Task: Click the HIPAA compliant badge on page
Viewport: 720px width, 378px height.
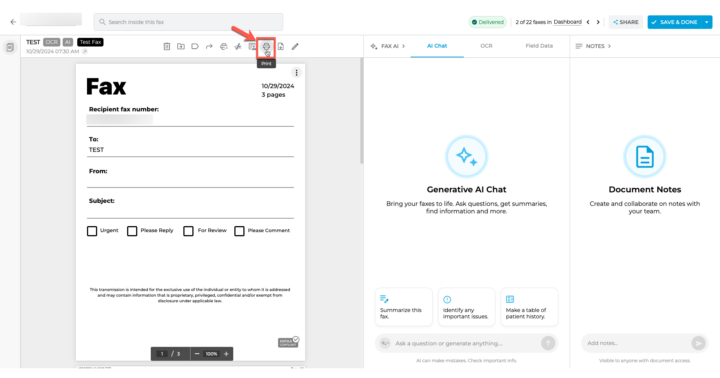Action: [x=288, y=342]
